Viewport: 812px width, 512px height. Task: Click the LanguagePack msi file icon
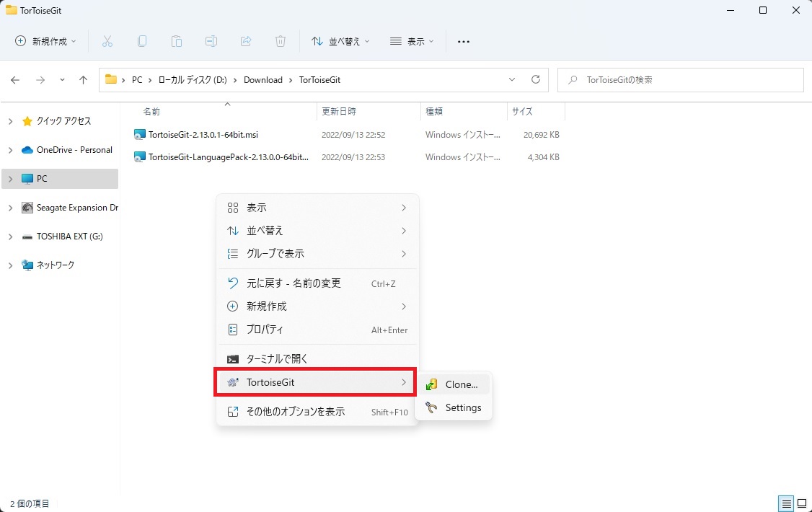tap(139, 157)
